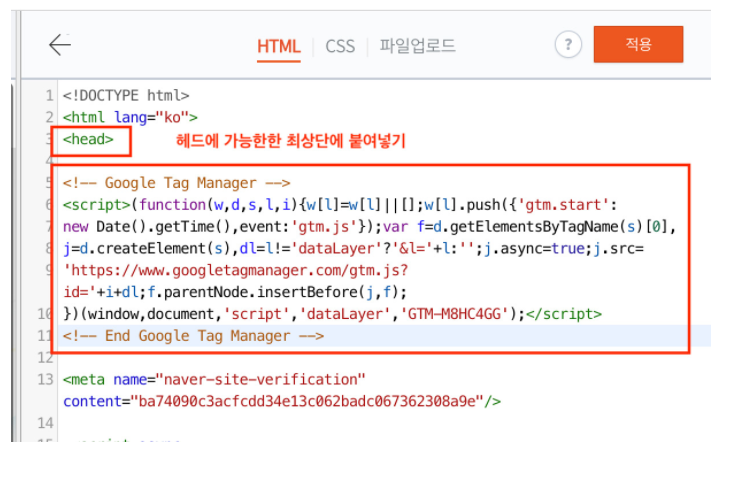Switch to the CSS tab
Viewport: 740px width, 477px height.
click(x=340, y=46)
